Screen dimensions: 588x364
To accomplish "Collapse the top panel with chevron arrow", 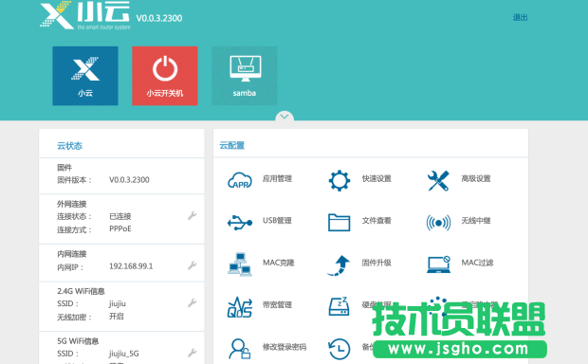I will [285, 117].
